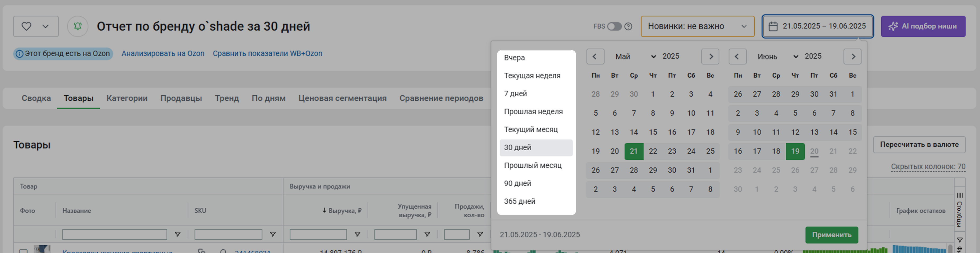Screen dimensions: 980x253
Task: Open the Столбцы side panel
Action: [x=960, y=210]
